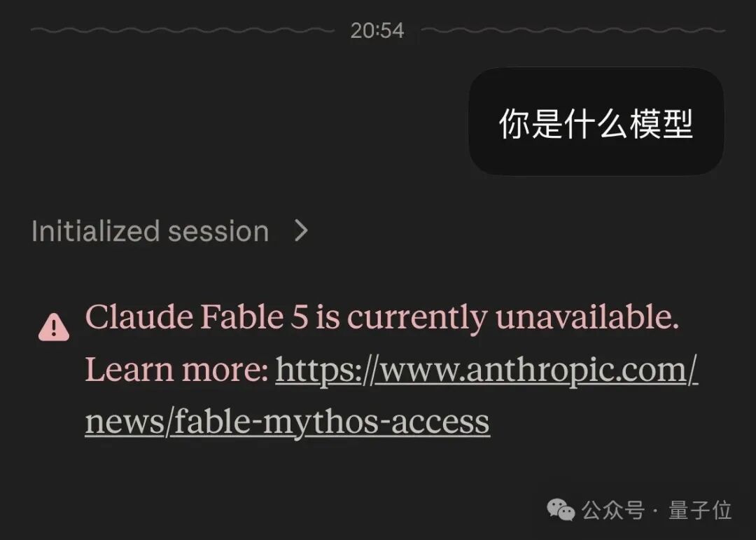Screen dimensions: 756x540
Task: Follow the news/fable-mythos-access link line
Action: click(x=288, y=422)
